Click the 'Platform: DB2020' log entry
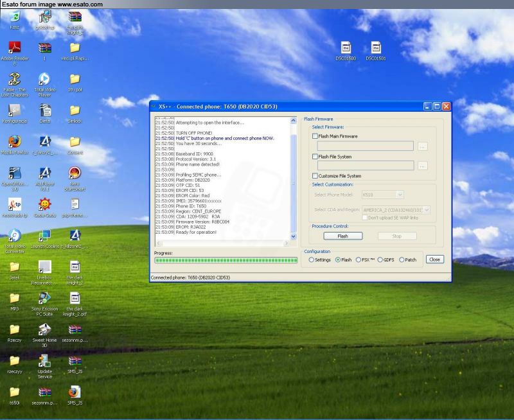514x420 pixels. (x=193, y=180)
